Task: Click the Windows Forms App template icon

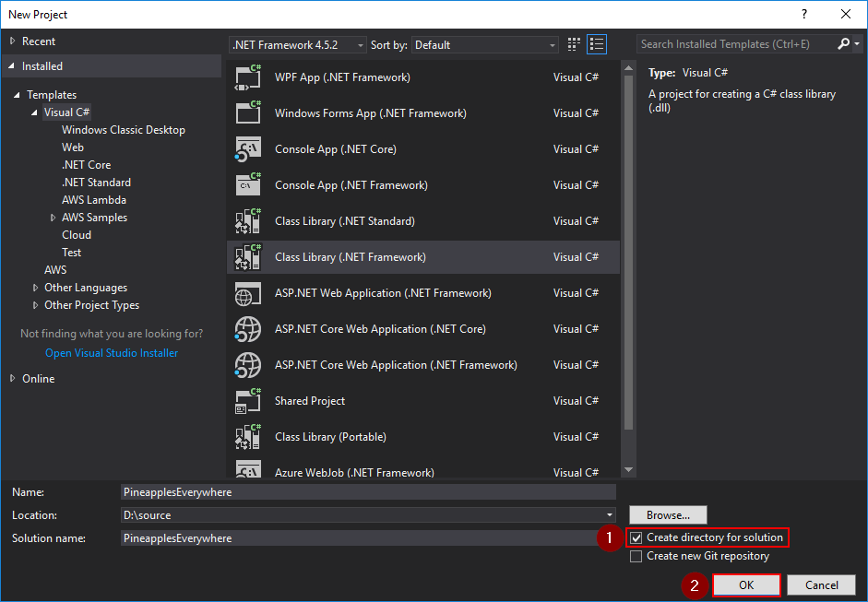Action: 248,113
